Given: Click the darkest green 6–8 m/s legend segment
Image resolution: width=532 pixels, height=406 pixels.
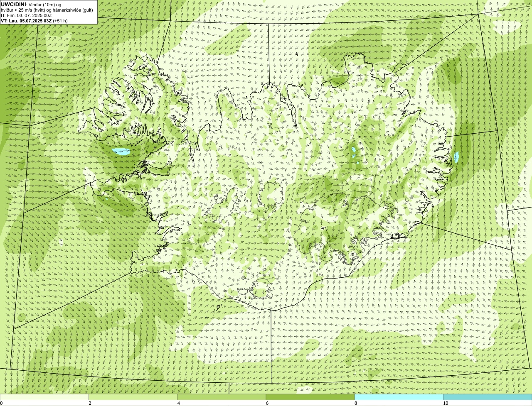Looking at the screenshot, I should 310,397.
